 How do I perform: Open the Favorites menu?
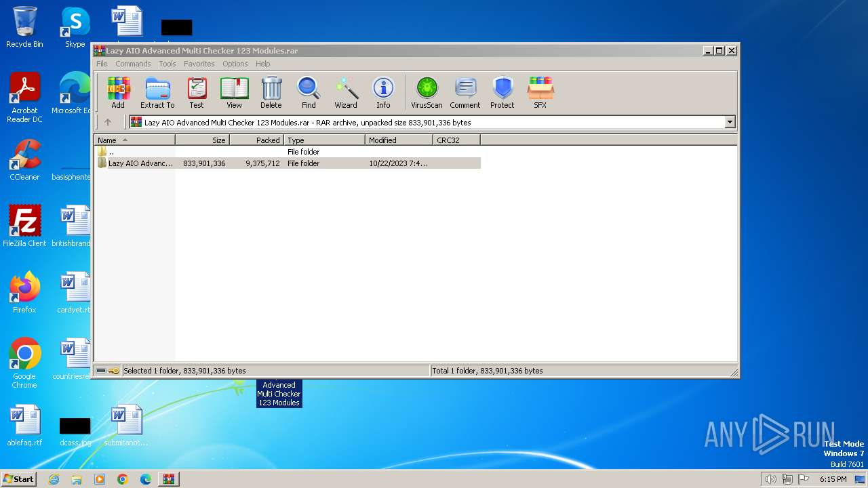199,64
